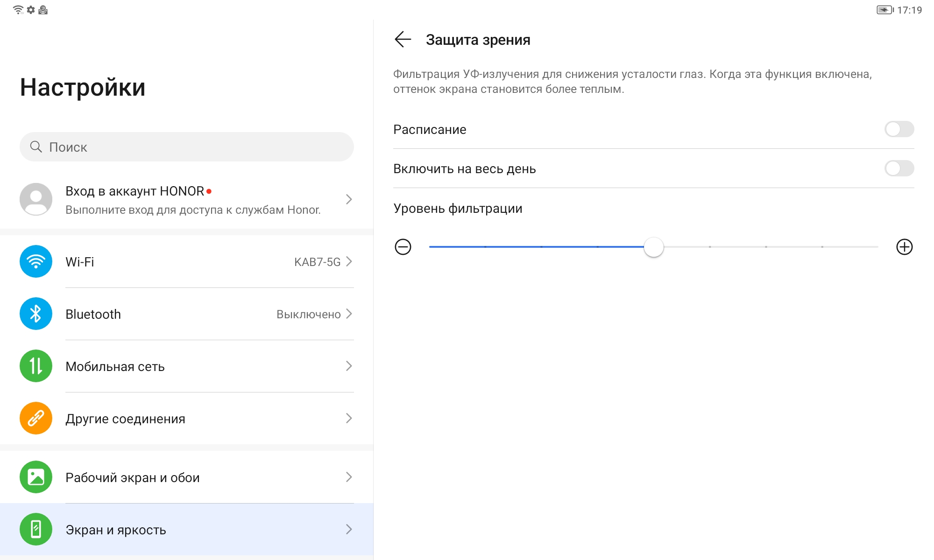Turn on Включить на весь день switch
The image size is (934, 560).
coord(899,168)
